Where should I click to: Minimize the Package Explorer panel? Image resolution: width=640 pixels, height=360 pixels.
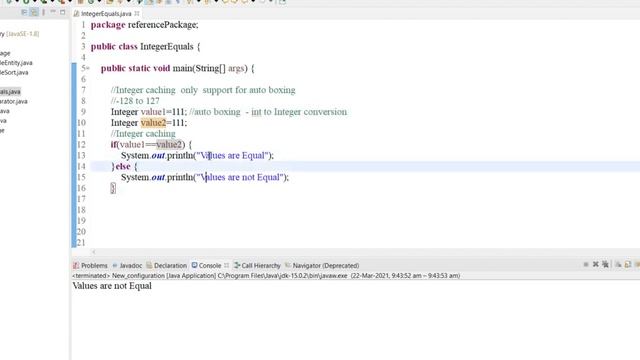point(53,12)
